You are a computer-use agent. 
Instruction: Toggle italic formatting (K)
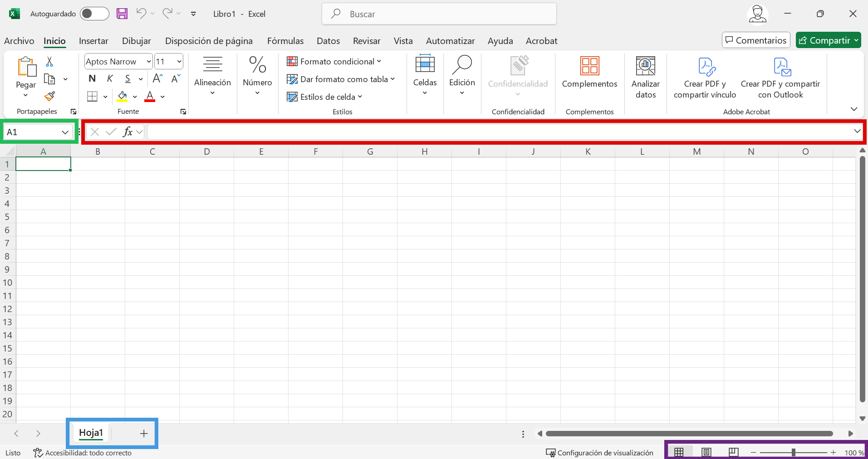point(110,78)
